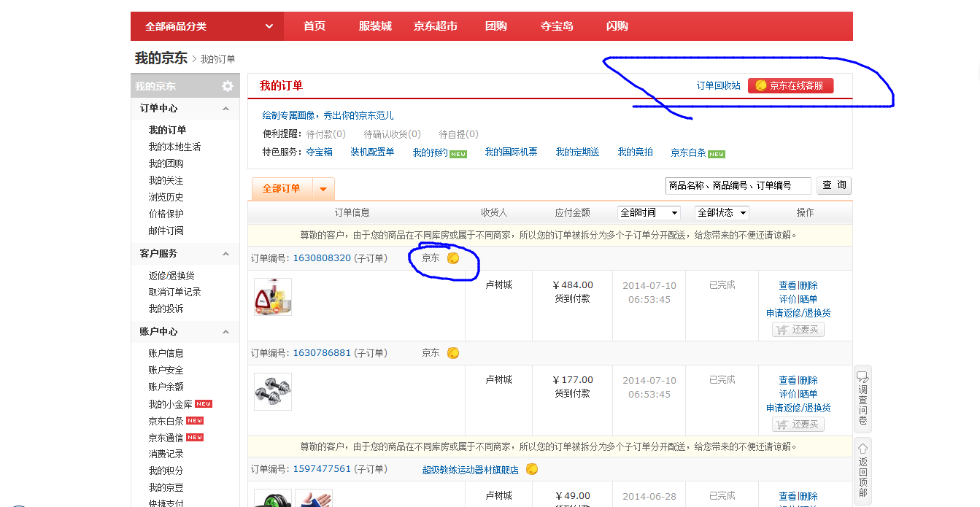Open 价格保护 in sidebar
Screen dimensions: 980x507
[166, 214]
